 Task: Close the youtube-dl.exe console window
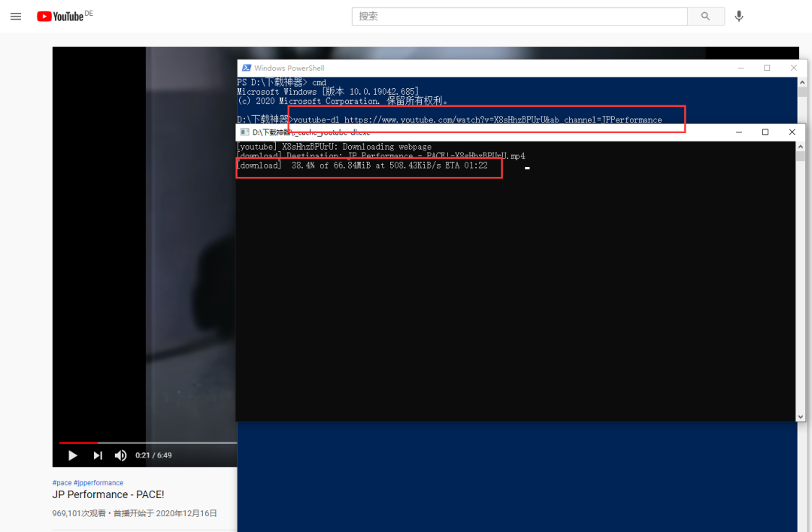point(792,132)
